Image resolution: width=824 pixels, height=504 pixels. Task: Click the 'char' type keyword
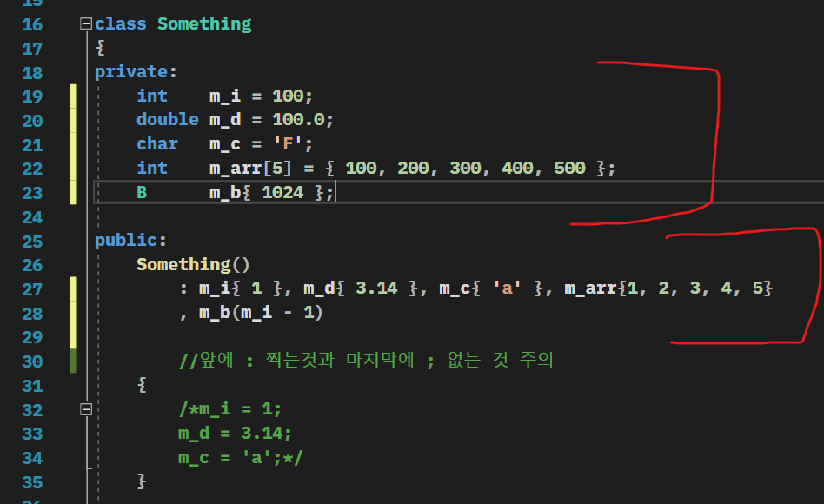click(x=157, y=144)
